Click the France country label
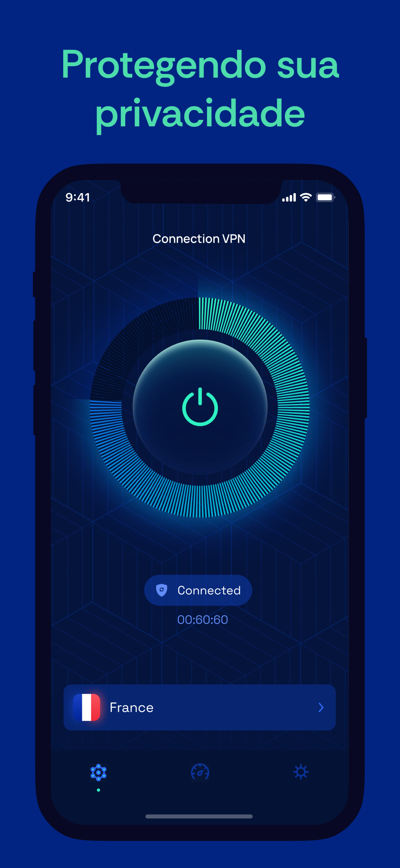Screen dimensions: 400x868 132,708
